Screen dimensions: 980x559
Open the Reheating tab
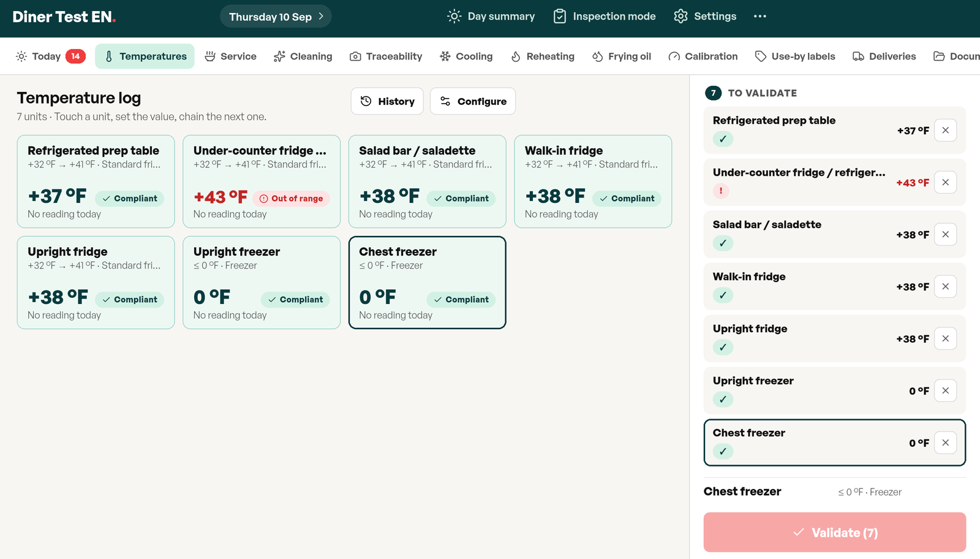coord(543,56)
